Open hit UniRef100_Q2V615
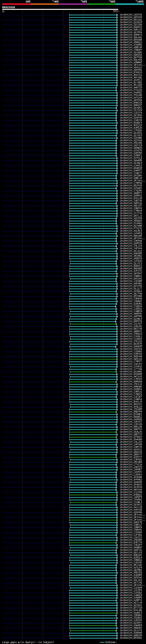 tap(131, 22)
